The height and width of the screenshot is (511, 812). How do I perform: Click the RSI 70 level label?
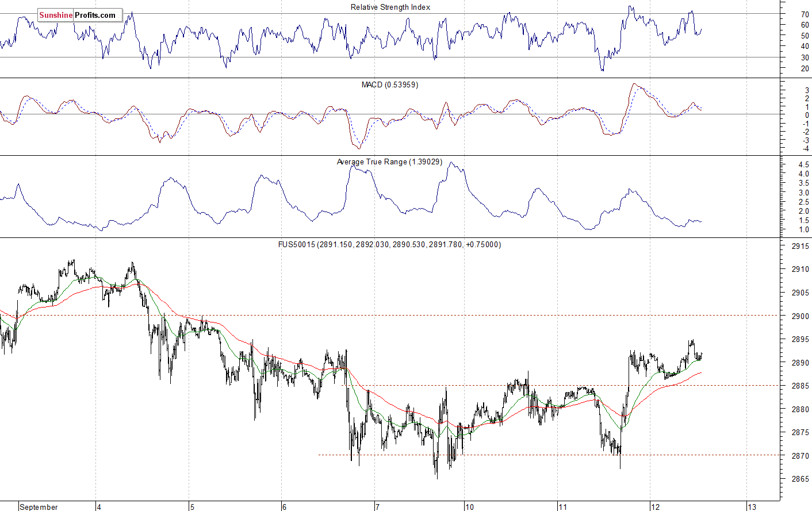(805, 14)
